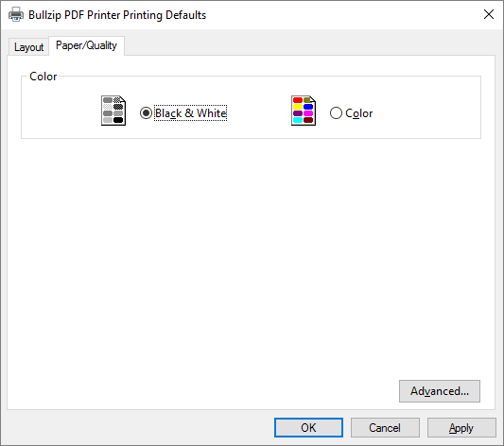504x446 pixels.
Task: Click the red swatch on color icon
Action: pos(298,100)
